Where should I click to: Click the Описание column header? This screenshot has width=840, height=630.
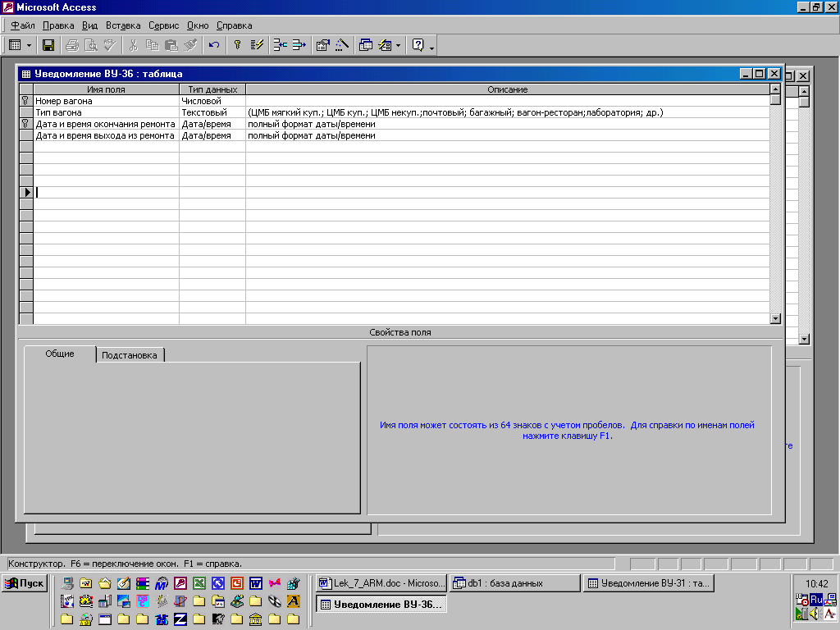(x=507, y=89)
